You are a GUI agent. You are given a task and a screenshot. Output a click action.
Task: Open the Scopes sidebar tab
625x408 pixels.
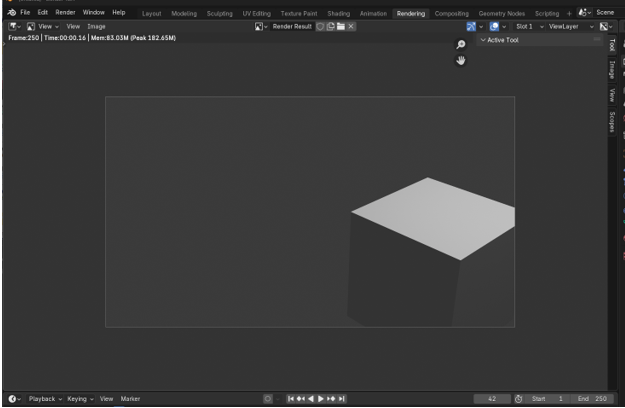coord(612,122)
